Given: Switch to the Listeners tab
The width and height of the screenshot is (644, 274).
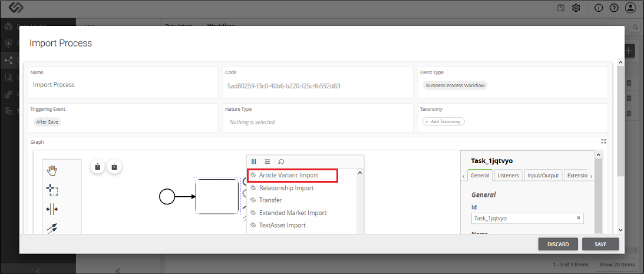Looking at the screenshot, I should [508, 176].
